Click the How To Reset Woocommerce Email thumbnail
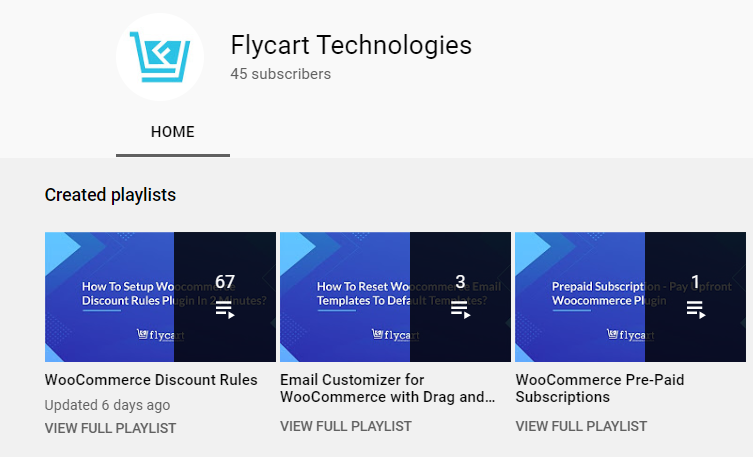This screenshot has height=457, width=753. coord(395,297)
